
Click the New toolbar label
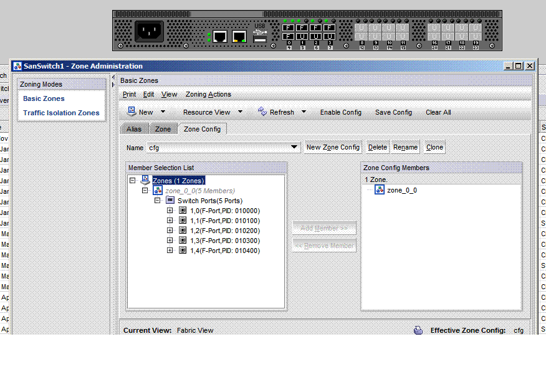[x=146, y=112]
